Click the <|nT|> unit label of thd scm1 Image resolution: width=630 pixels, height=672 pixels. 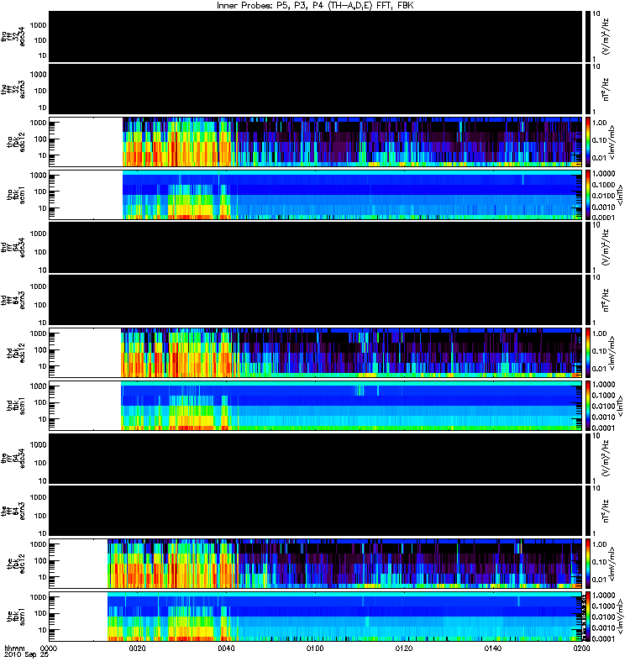619,406
